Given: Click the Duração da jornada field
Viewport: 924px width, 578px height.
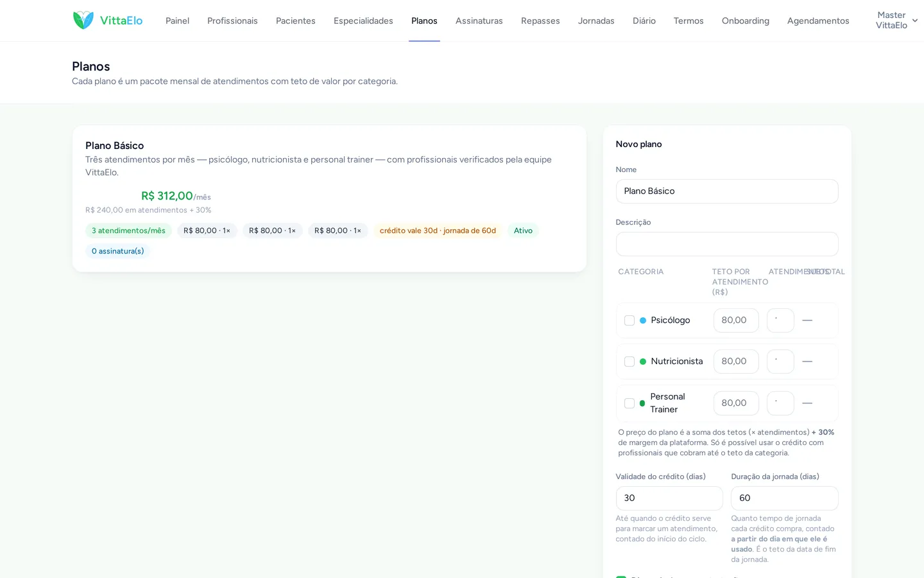Looking at the screenshot, I should 785,498.
